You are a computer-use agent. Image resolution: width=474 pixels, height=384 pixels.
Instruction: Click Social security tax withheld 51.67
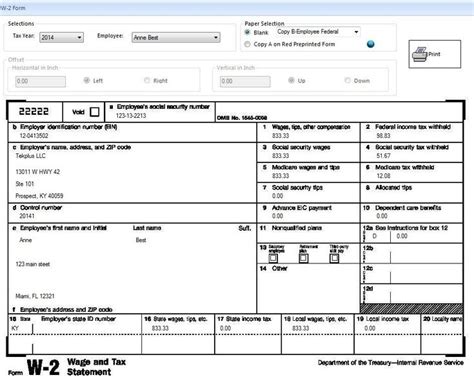(383, 156)
